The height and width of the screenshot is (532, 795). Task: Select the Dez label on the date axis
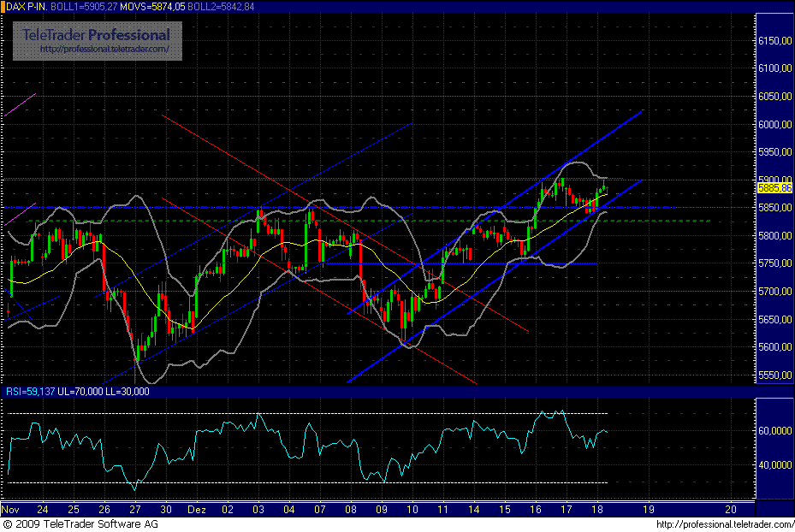point(197,509)
